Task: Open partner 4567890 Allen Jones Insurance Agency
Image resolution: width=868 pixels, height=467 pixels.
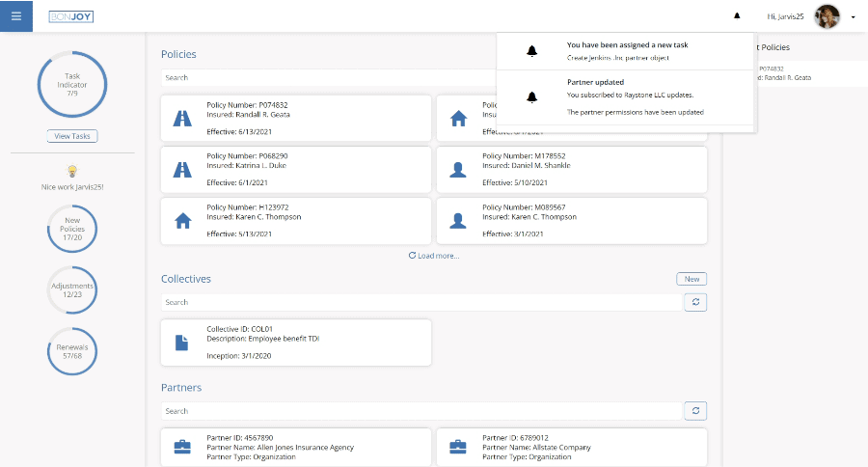Action: point(296,448)
